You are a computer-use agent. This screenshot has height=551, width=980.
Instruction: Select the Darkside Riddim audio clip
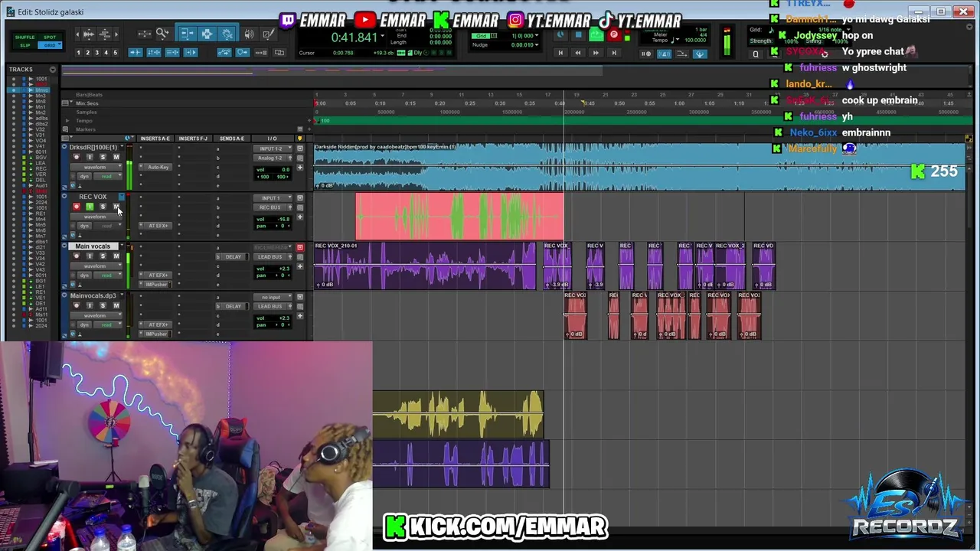pyautogui.click(x=639, y=166)
